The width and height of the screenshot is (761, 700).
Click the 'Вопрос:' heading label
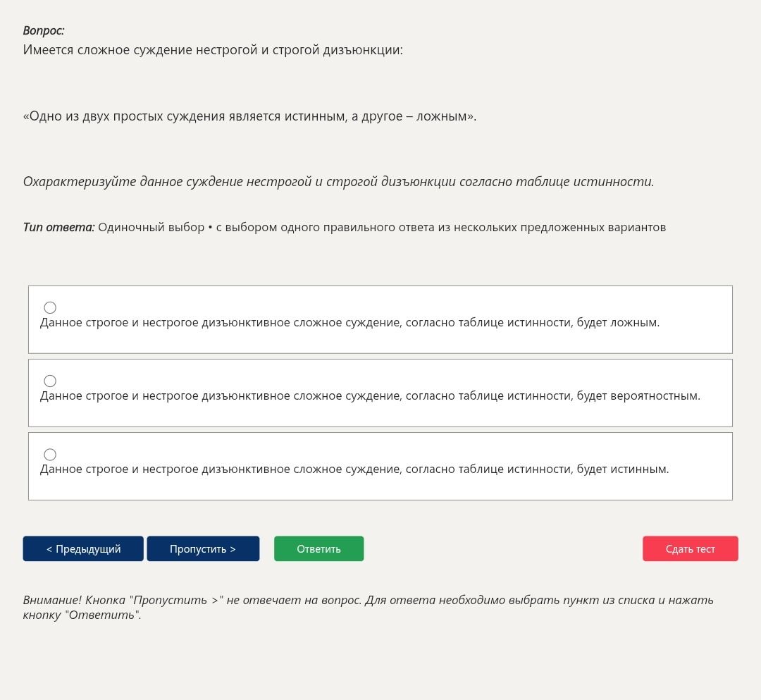pos(44,30)
